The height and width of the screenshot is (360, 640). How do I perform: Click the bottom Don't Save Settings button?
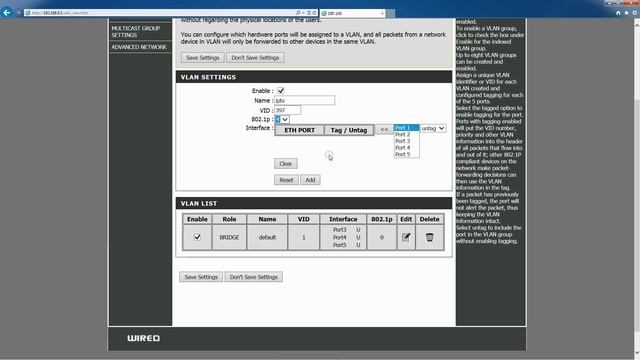pos(253,277)
